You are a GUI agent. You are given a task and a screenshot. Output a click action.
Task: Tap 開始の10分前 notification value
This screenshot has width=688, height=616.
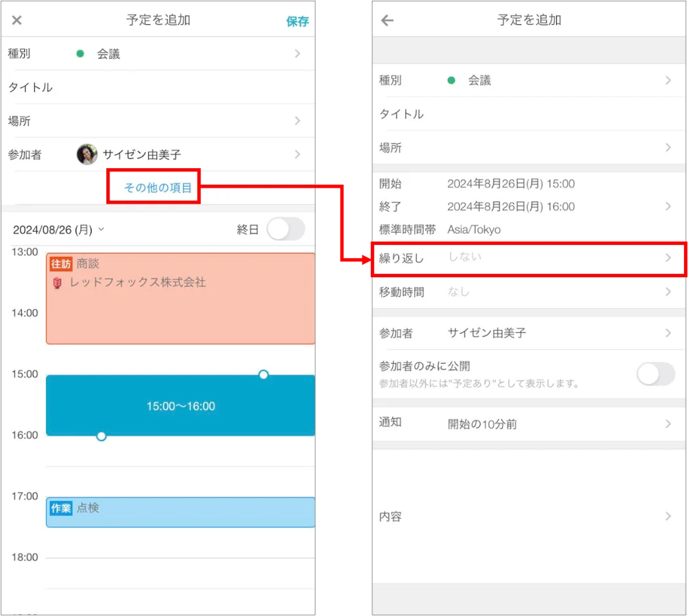coord(483,424)
